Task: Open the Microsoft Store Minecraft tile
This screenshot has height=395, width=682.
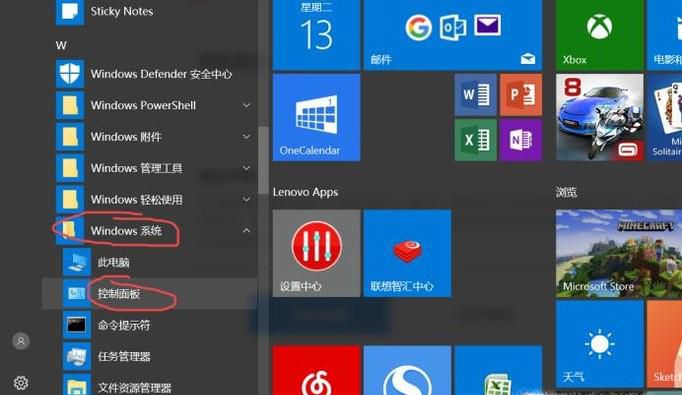Action: [x=619, y=253]
